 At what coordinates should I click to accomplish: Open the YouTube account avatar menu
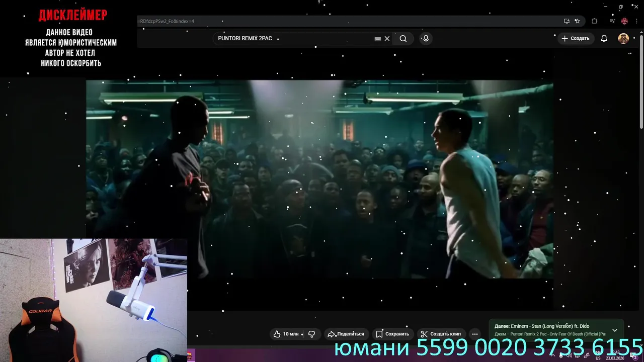click(x=623, y=39)
